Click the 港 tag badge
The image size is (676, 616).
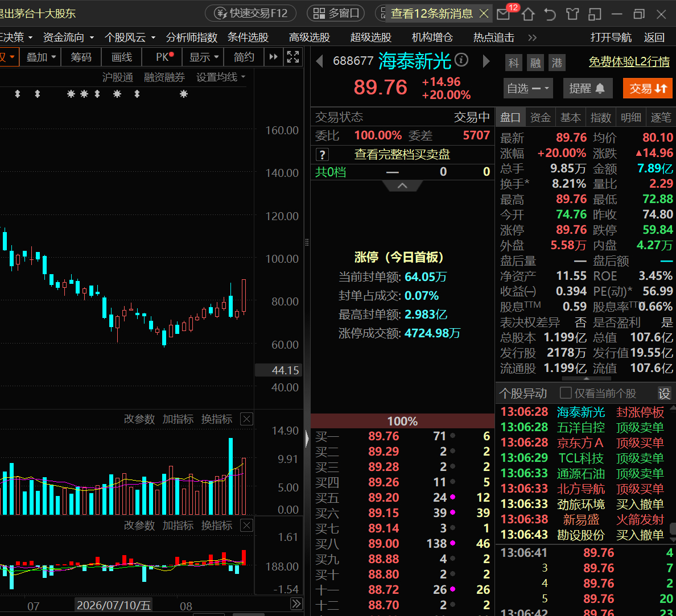coord(557,63)
